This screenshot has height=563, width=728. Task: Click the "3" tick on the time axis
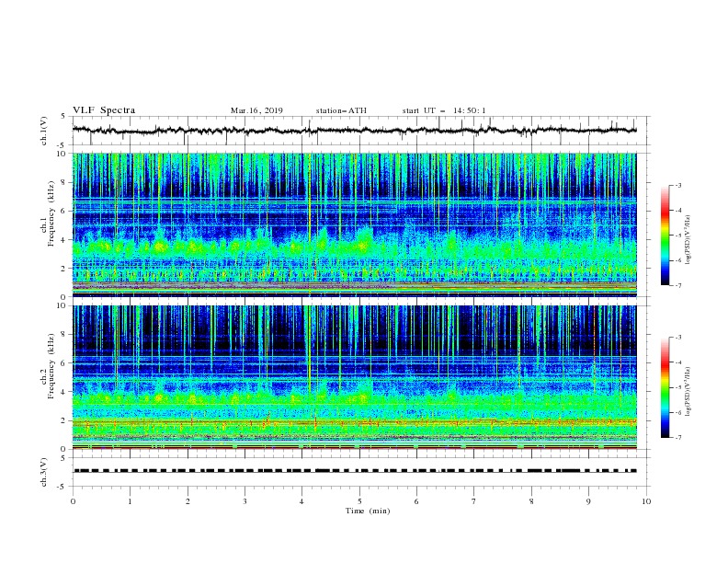[245, 501]
